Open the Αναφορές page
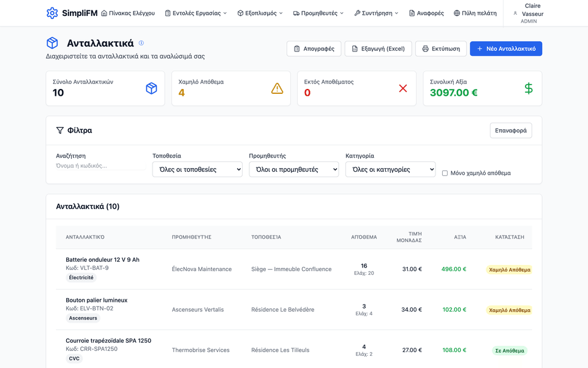Image resolution: width=588 pixels, height=368 pixels. (x=426, y=13)
